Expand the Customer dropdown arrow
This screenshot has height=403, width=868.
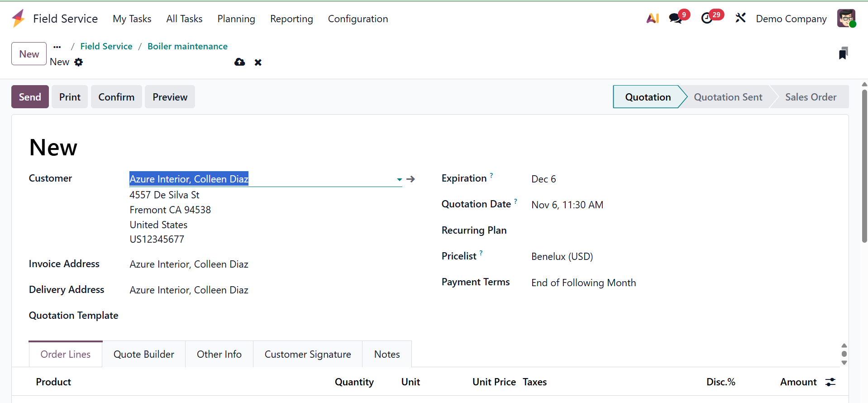[399, 180]
